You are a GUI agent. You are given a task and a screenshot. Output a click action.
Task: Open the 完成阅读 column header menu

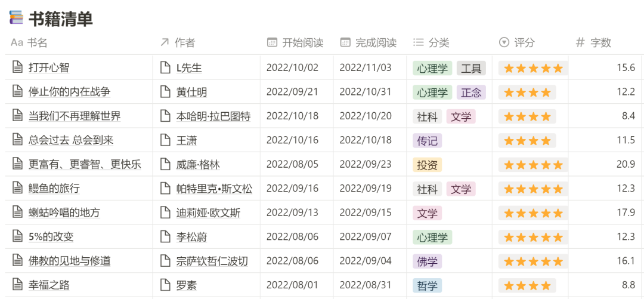point(369,42)
